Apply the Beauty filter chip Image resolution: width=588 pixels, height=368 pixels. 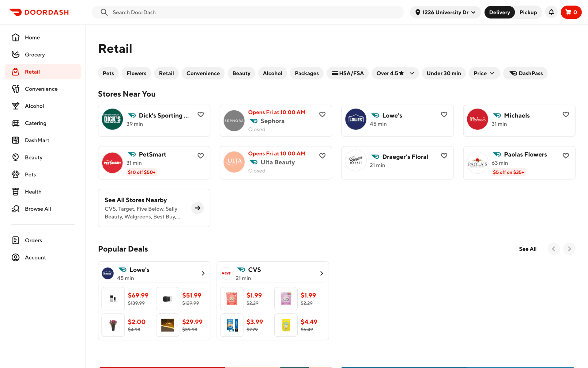coord(241,73)
